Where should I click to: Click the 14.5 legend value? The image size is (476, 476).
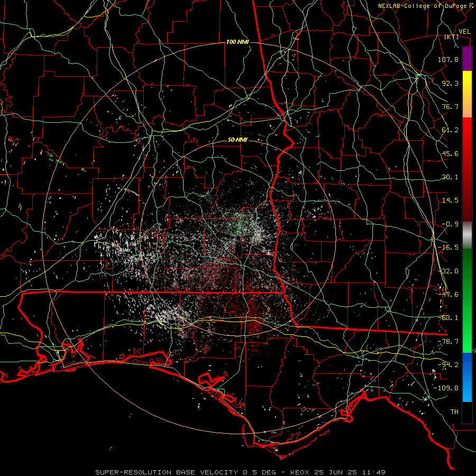[x=450, y=200]
